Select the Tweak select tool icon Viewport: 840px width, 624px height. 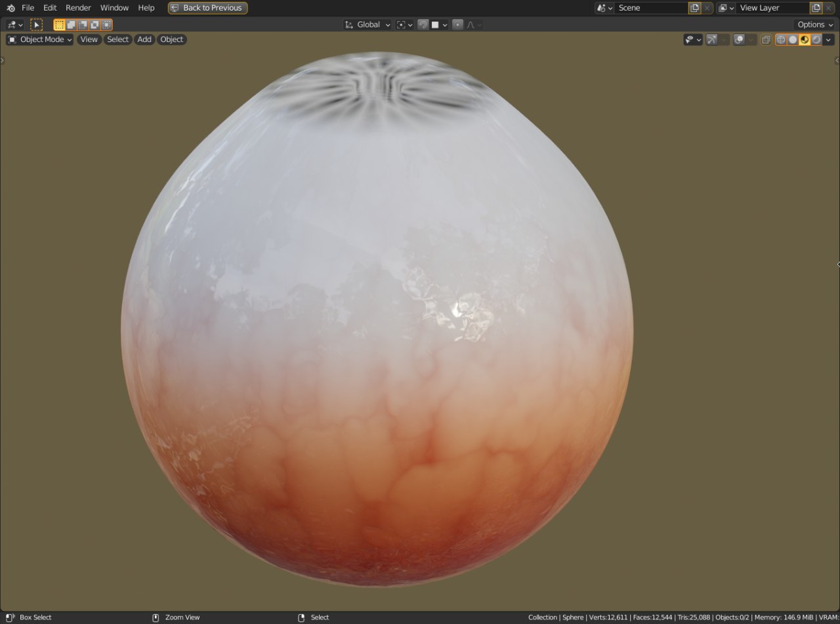point(37,25)
